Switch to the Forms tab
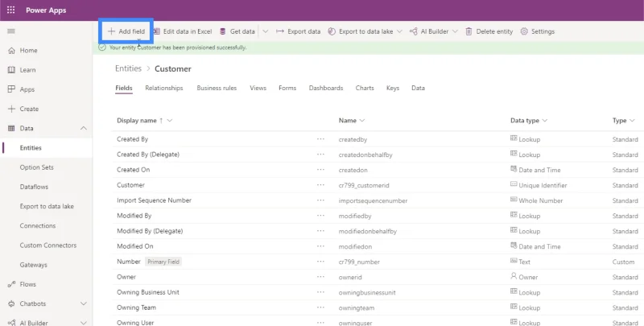644x326 pixels. coord(287,89)
